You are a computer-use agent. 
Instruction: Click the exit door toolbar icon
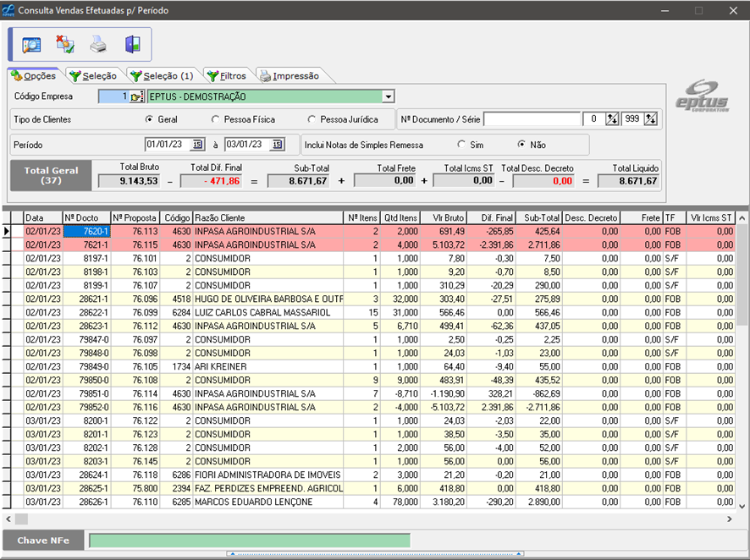point(132,44)
